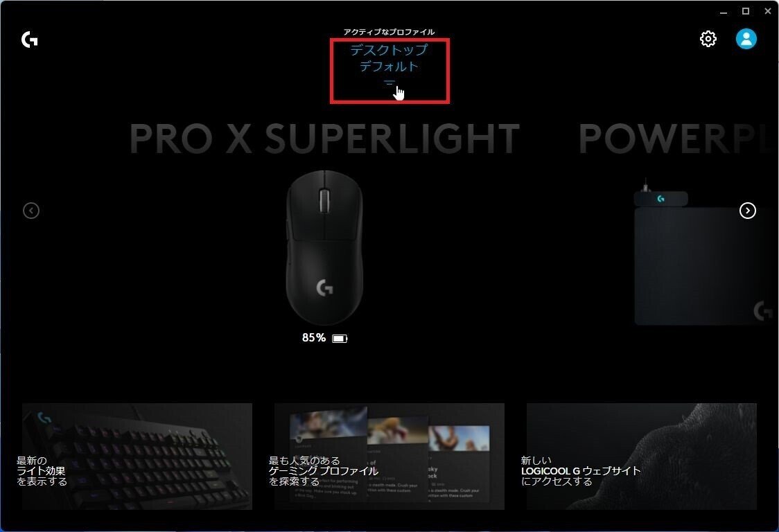Click the G logo on PowerPlay charger
779x532 pixels.
(x=660, y=199)
